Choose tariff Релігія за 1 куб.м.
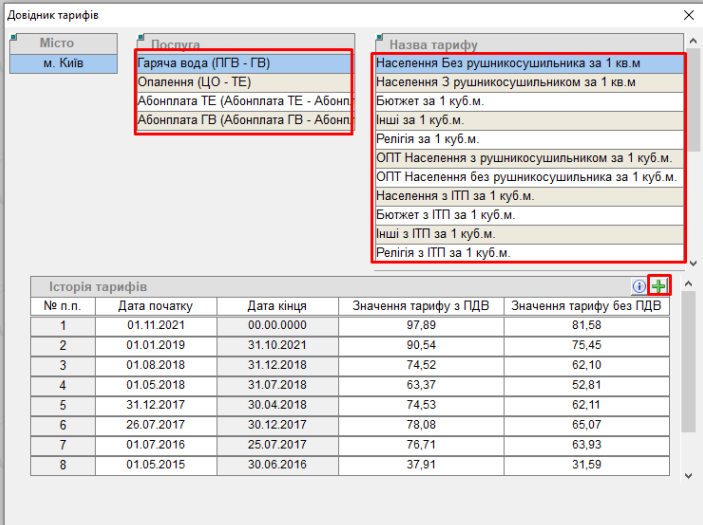Screen dimensions: 703x525 coord(527,139)
